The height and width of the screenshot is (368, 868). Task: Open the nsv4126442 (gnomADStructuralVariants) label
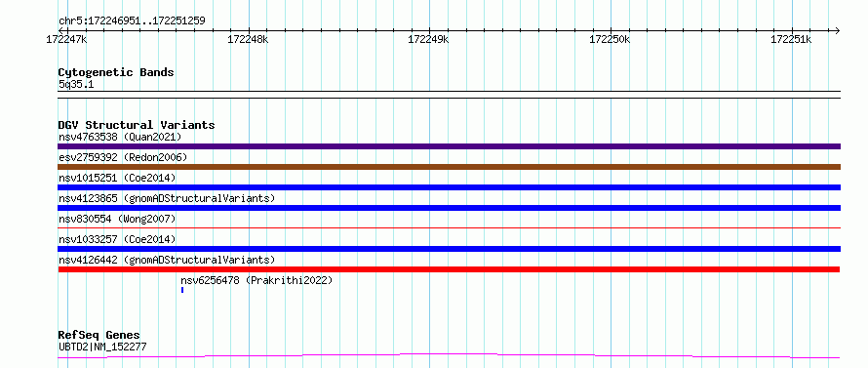tap(167, 260)
